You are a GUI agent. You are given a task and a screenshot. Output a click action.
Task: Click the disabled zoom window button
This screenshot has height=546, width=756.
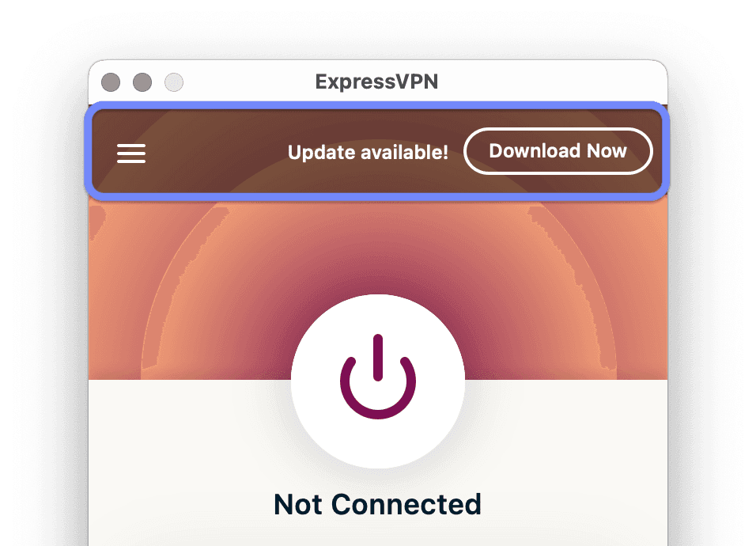(174, 82)
